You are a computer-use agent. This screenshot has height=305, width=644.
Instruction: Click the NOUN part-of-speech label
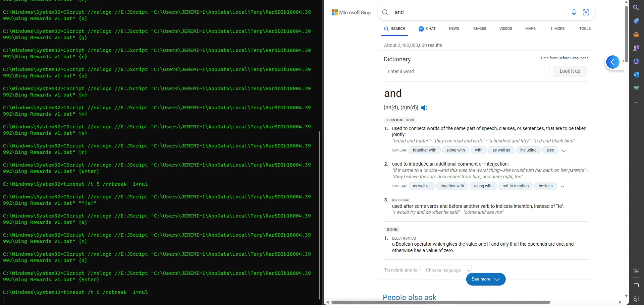click(392, 230)
